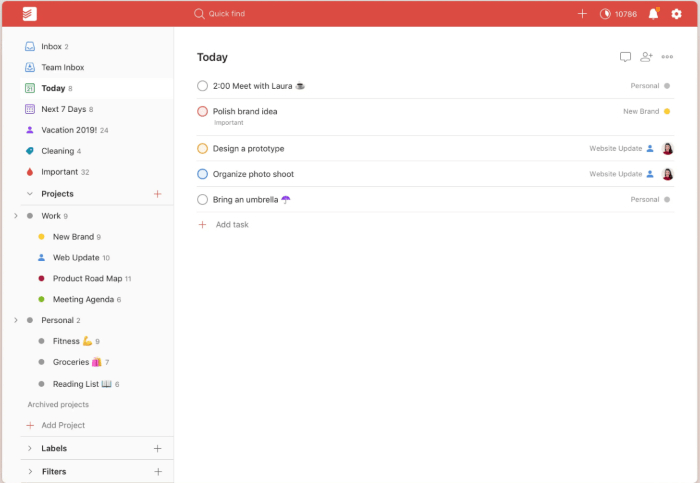Click Add Project link
This screenshot has width=700, height=483.
63,425
